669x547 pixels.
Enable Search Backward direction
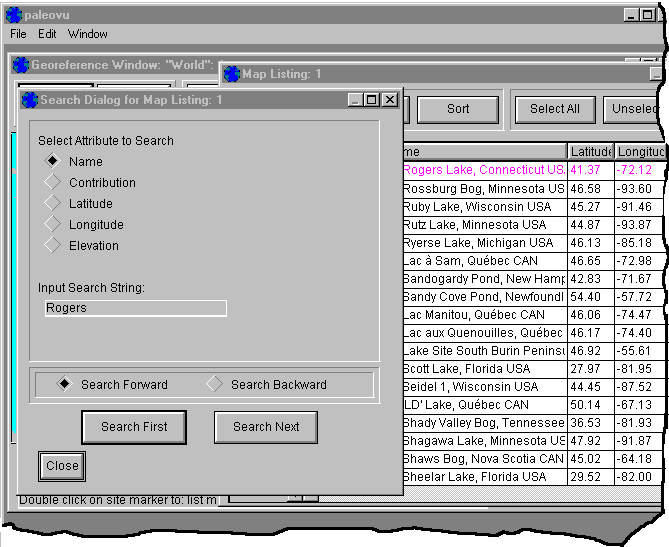(x=215, y=384)
